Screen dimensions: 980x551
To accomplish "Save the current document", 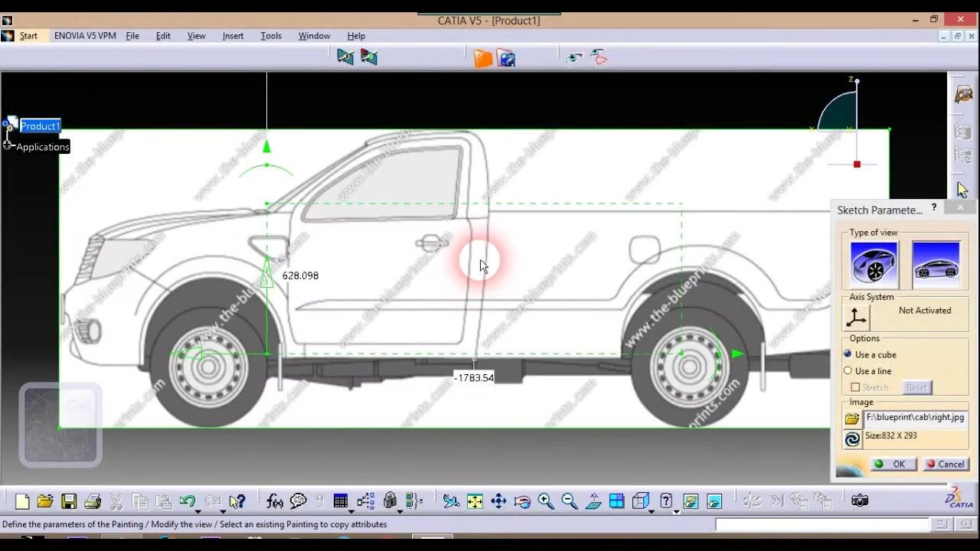I will [69, 501].
